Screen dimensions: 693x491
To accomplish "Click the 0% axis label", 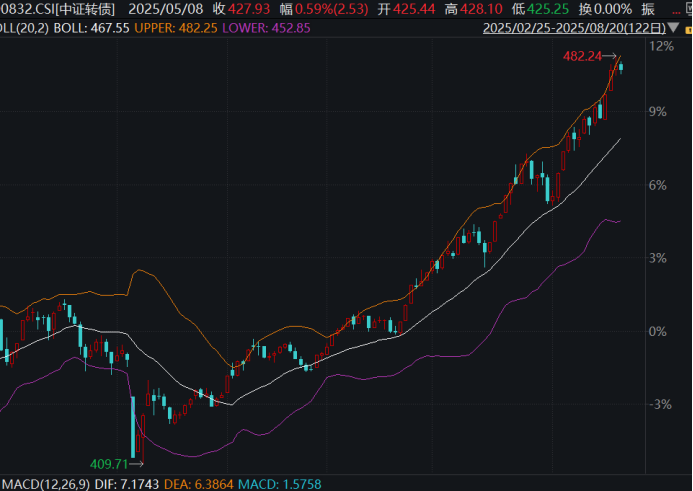I will tap(658, 331).
